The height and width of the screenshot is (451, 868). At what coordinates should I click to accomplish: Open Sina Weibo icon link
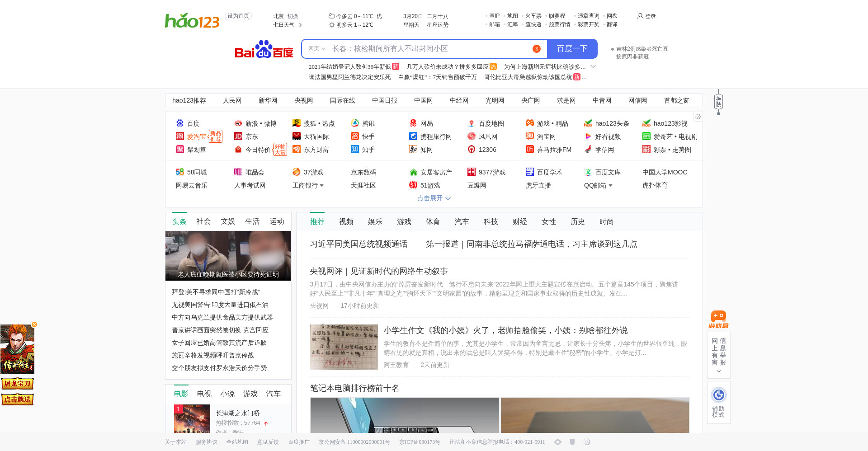[x=238, y=123]
